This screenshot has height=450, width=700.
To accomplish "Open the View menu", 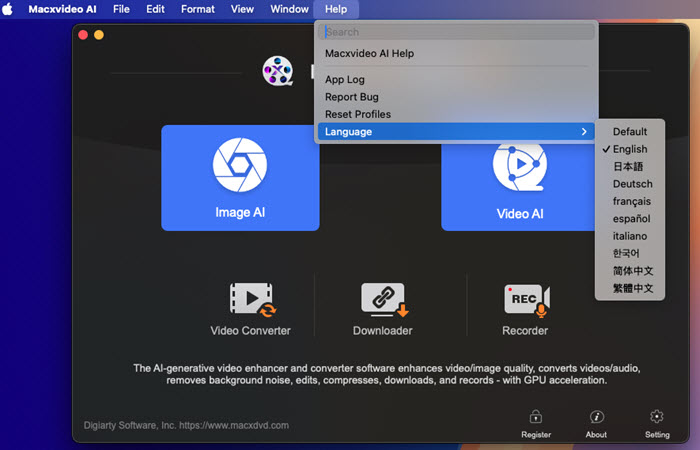I will point(242,9).
